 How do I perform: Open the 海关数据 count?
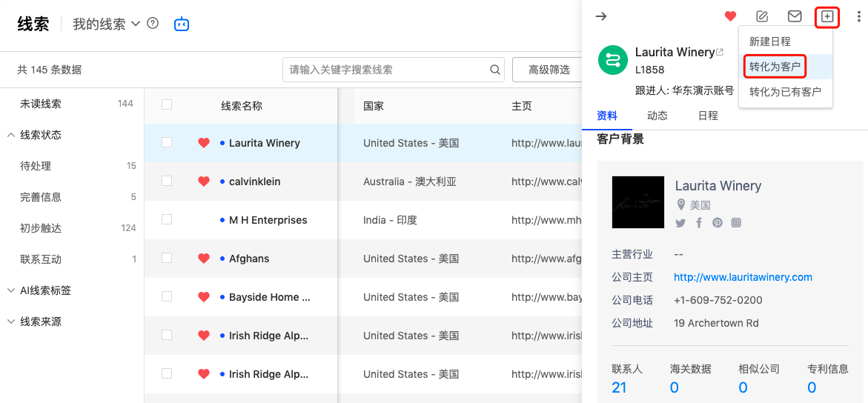click(675, 387)
